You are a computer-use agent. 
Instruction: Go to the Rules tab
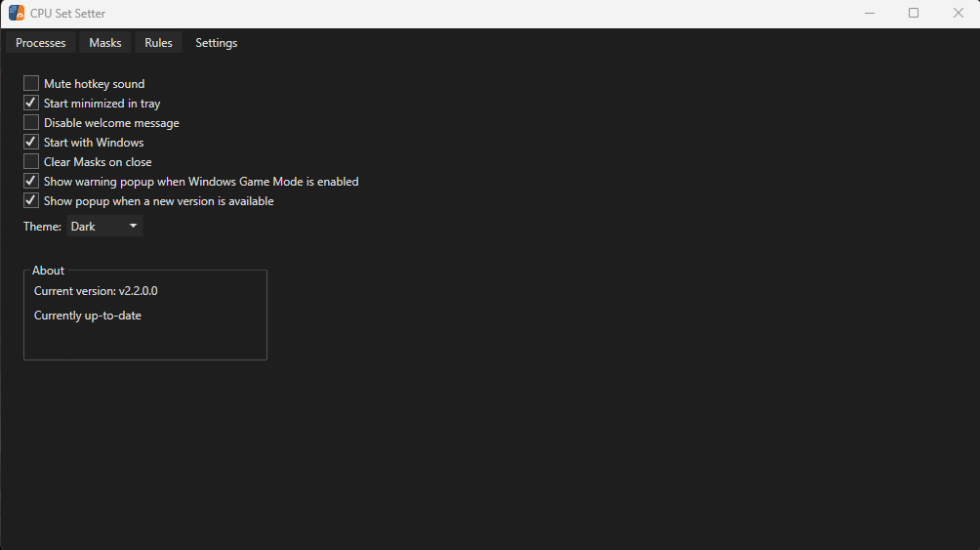click(158, 43)
